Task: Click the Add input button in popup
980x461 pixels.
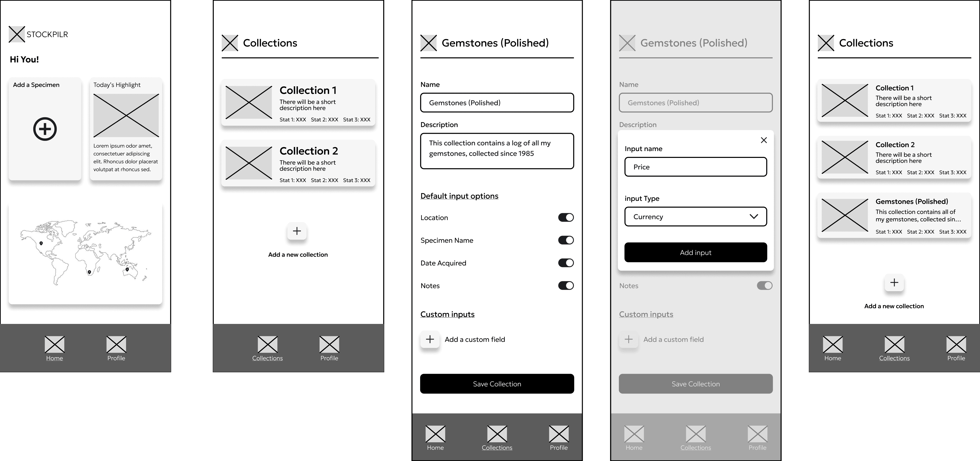Action: 696,252
